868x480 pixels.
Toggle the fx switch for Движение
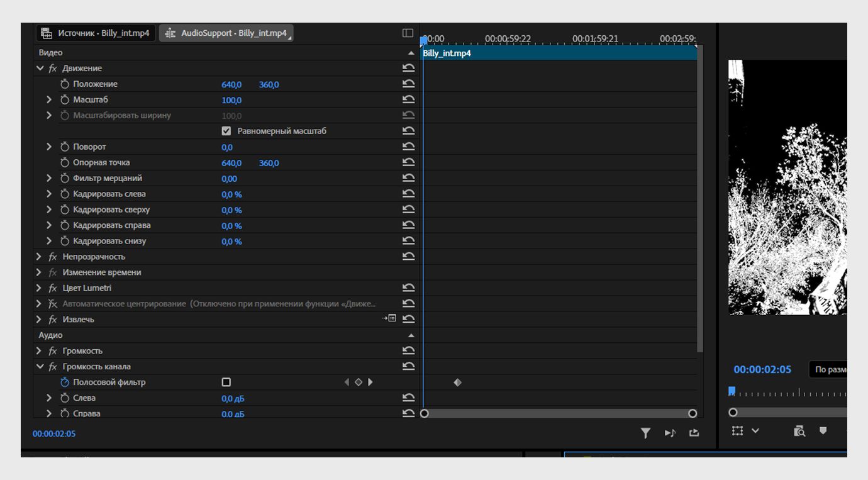click(53, 68)
